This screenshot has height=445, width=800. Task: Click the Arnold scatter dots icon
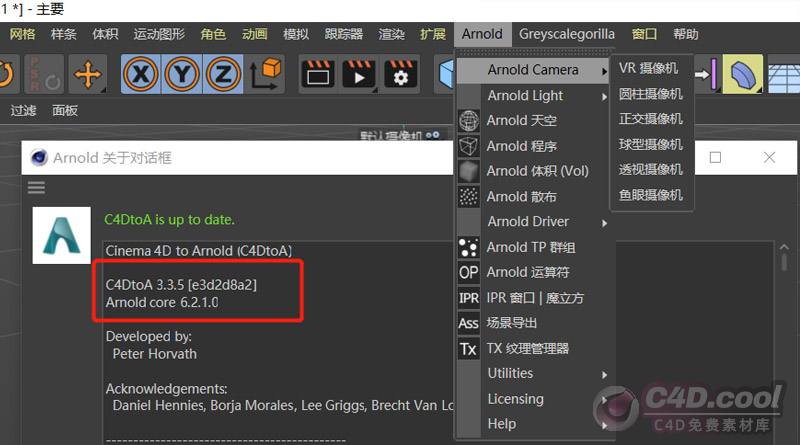[468, 196]
